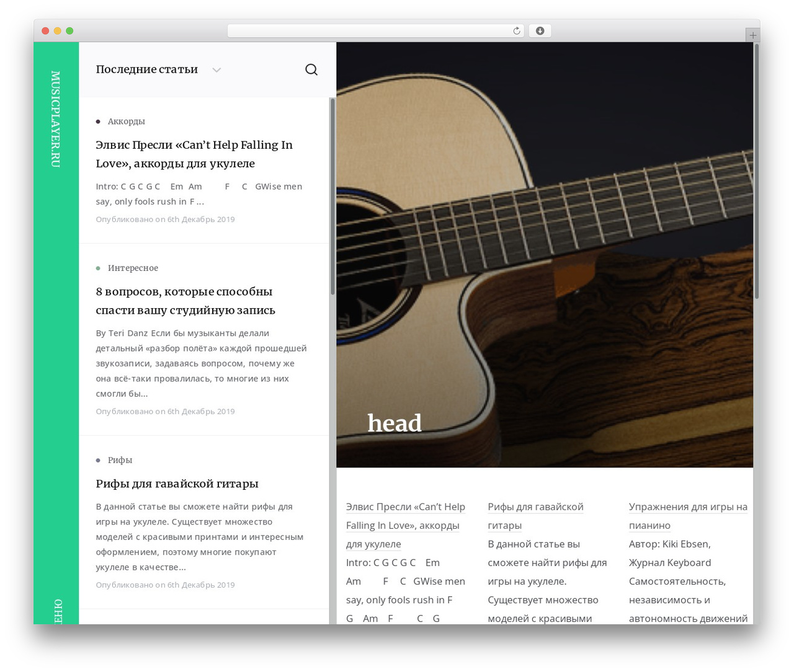Image resolution: width=794 pixels, height=672 pixels.
Task: Click the macOS red close window button
Action: coord(45,31)
